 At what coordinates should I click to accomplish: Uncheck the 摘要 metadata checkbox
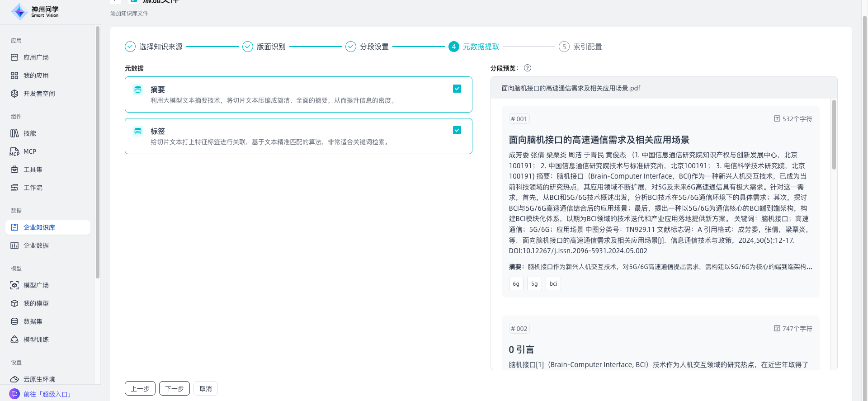click(x=457, y=89)
